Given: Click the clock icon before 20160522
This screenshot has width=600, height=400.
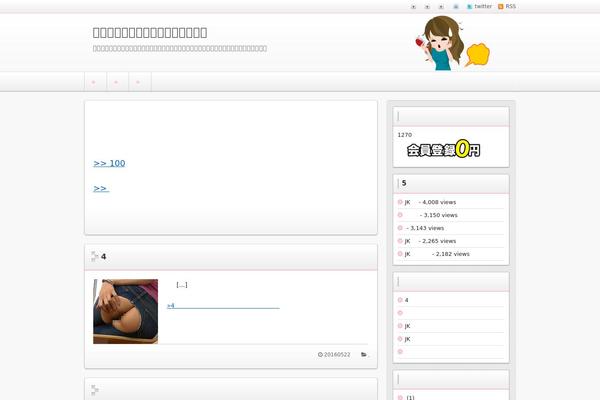Looking at the screenshot, I should pos(320,354).
